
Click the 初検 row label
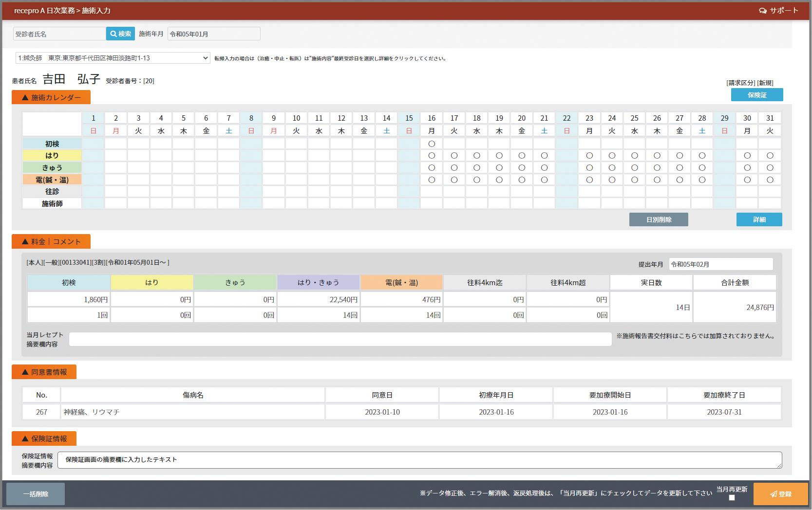52,144
